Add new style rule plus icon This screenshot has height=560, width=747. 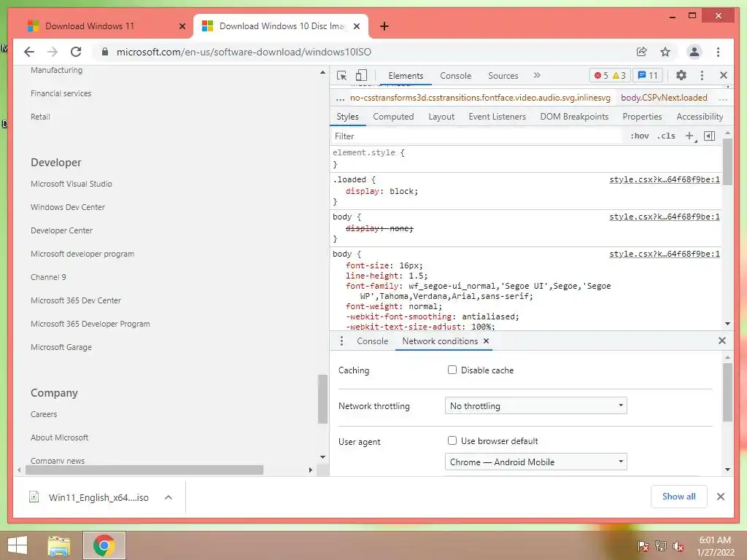[690, 136]
